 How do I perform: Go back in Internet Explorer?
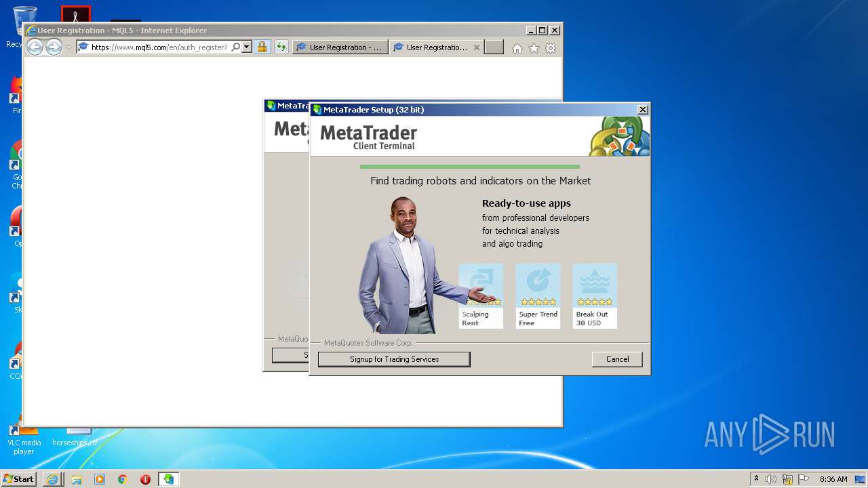[35, 47]
